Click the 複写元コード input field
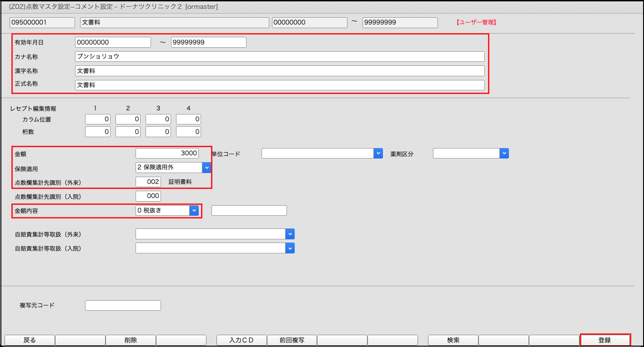This screenshot has height=347, width=644. [x=123, y=305]
